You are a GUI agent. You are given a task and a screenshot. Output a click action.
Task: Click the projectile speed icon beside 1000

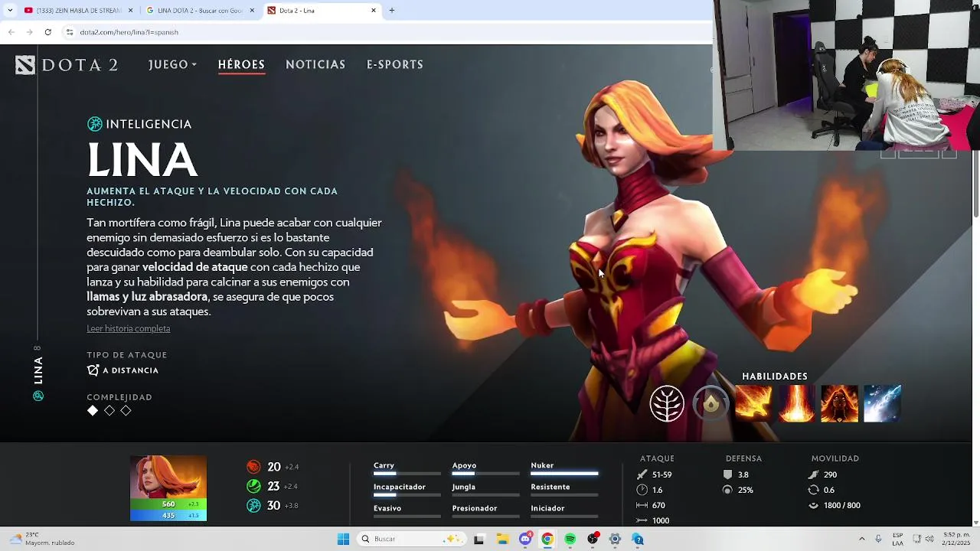coord(642,520)
